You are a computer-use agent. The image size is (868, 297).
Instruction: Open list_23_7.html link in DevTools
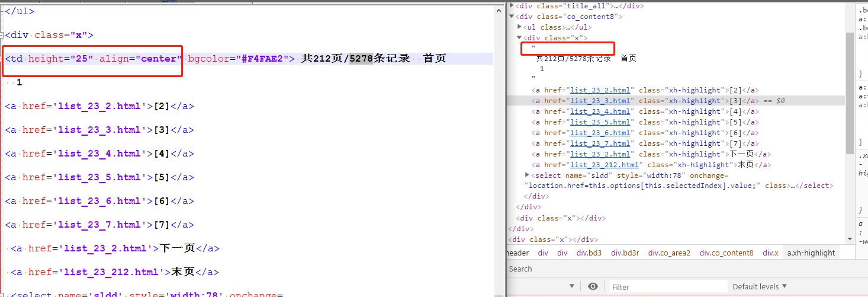click(x=600, y=143)
